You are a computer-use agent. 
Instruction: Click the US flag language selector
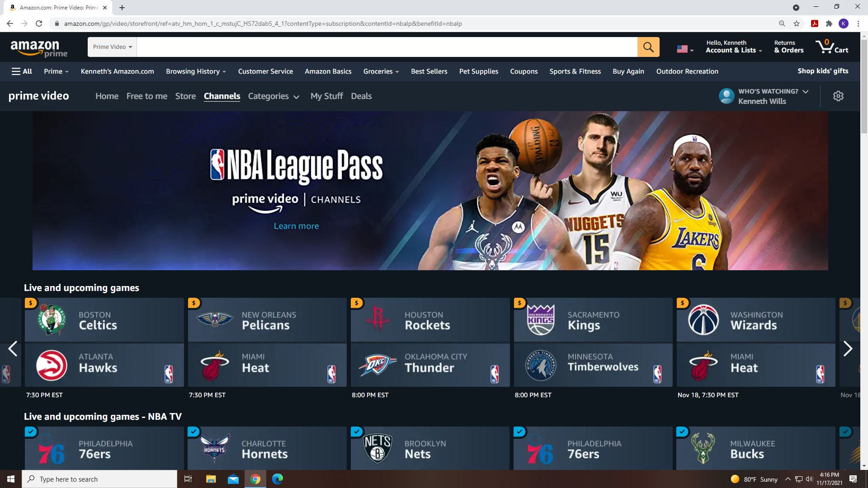(x=684, y=49)
